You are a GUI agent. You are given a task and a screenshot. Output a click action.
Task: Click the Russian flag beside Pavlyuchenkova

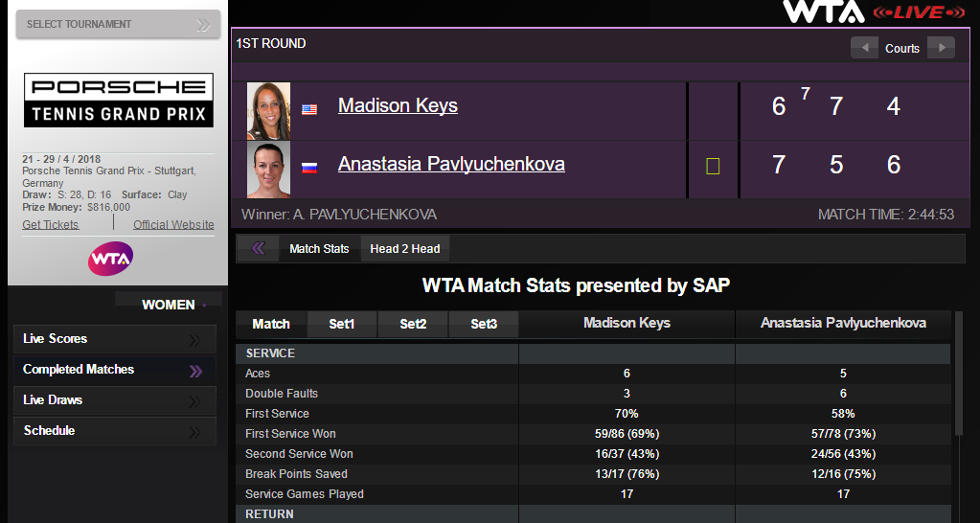309,168
